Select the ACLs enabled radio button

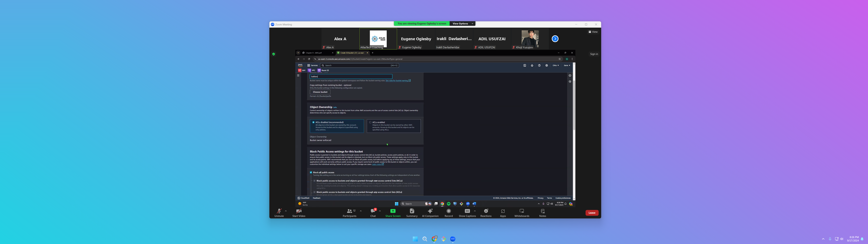point(370,122)
